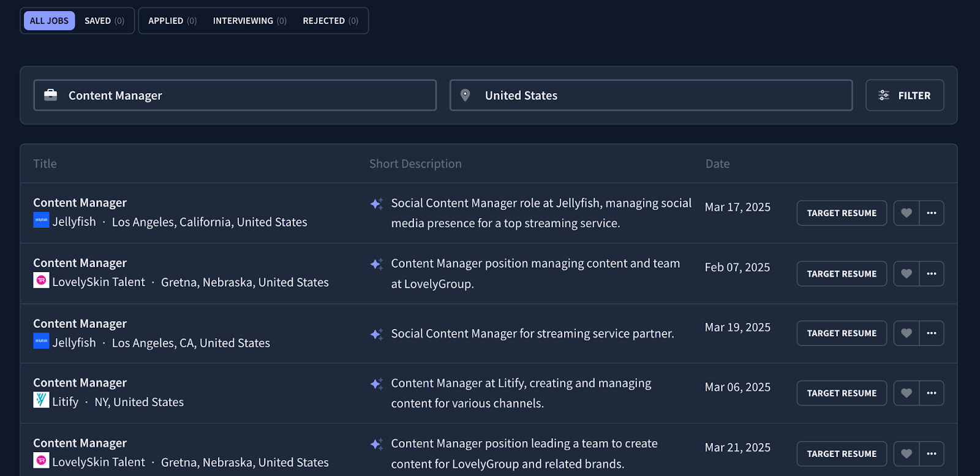Click the United States location field
980x476 pixels.
[x=651, y=95]
